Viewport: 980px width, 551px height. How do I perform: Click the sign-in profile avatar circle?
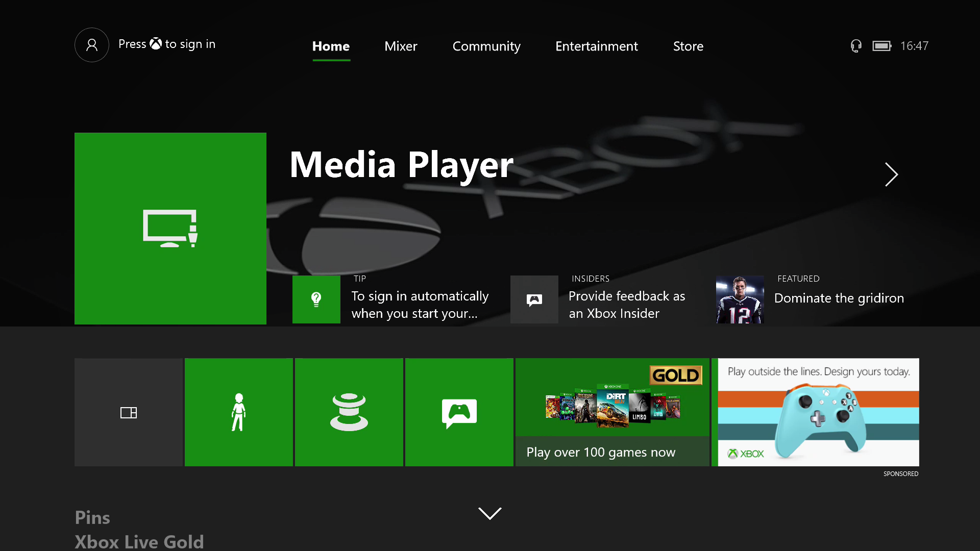91,45
